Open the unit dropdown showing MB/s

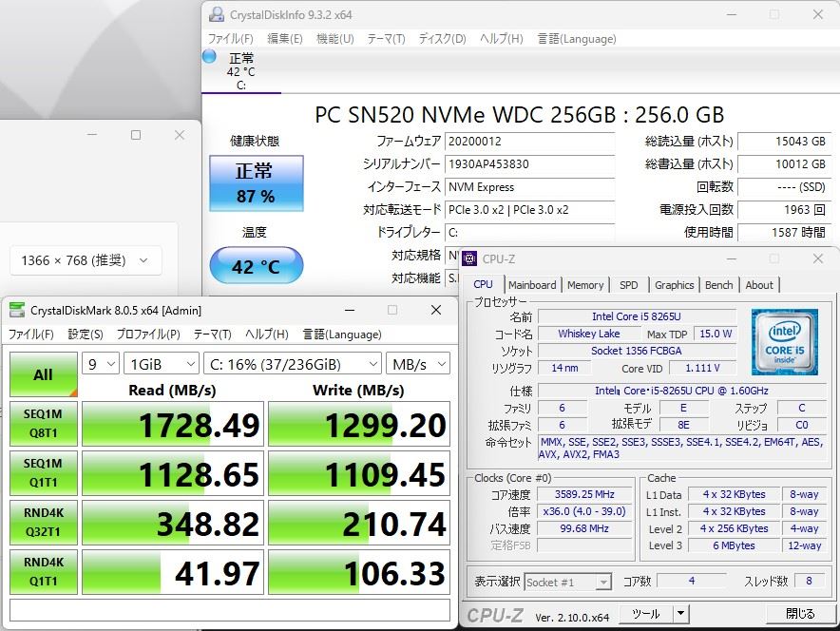click(x=418, y=365)
